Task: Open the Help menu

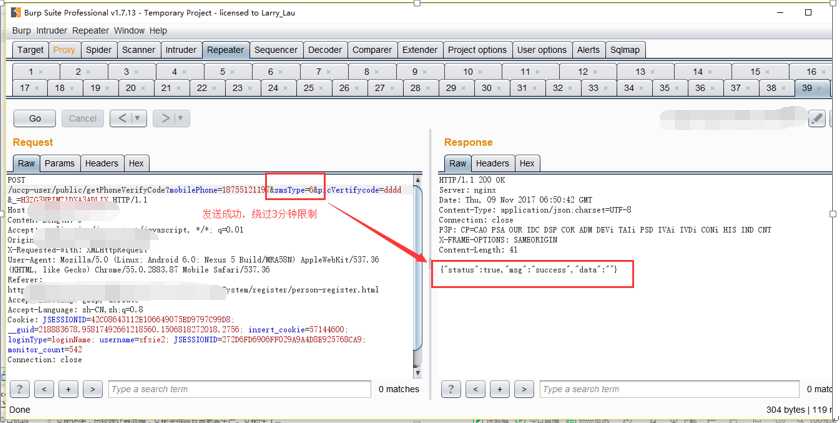Action: (158, 31)
